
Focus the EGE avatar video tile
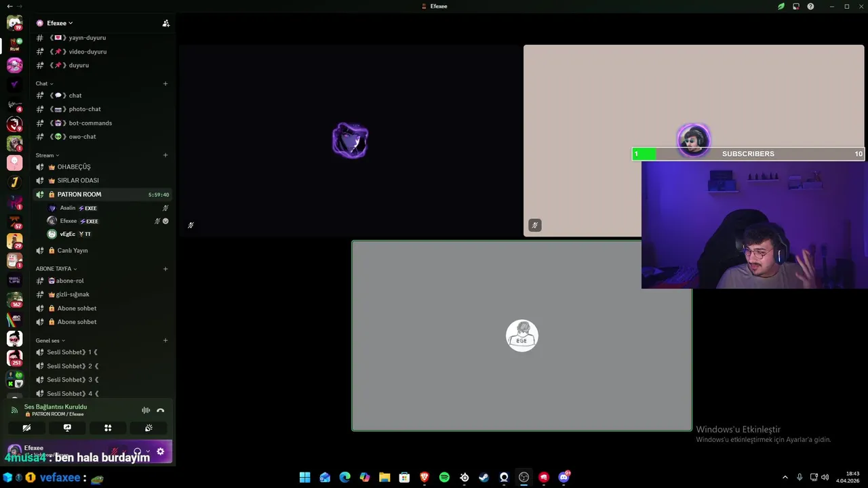521,335
